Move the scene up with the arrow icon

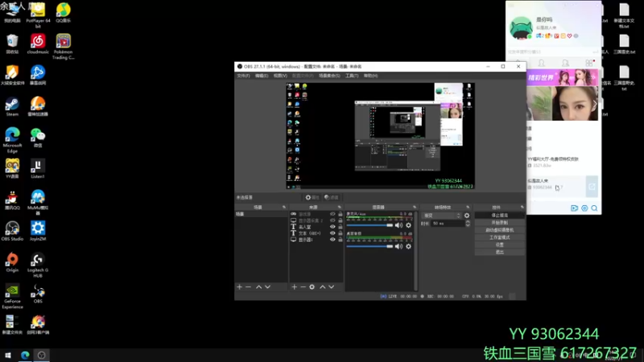pos(258,287)
